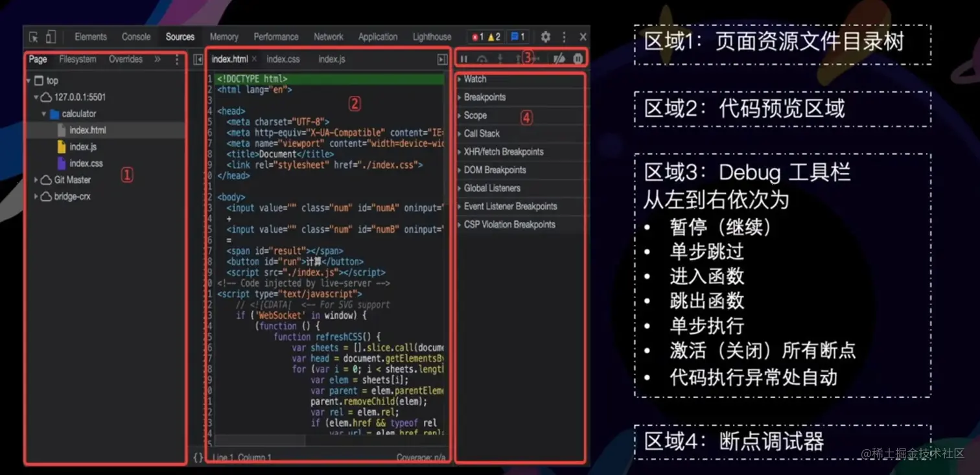Click the blue issues count badge
The height and width of the screenshot is (475, 980).
pos(517,37)
